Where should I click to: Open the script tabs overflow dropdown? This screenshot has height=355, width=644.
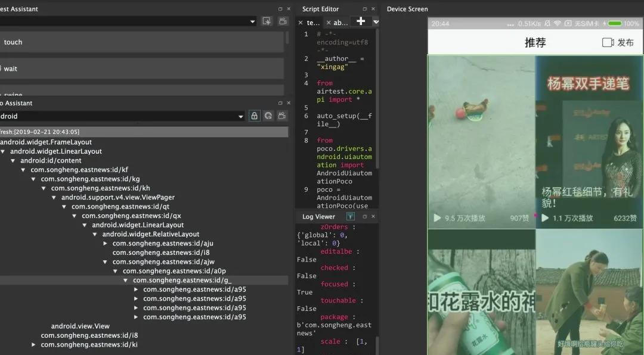pyautogui.click(x=375, y=22)
